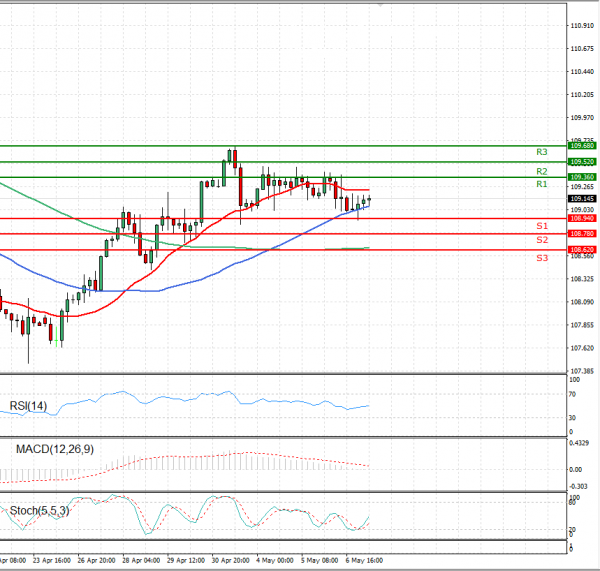Viewport: 600px width, 571px height.
Task: Click the RSI scale value 30
Action: pyautogui.click(x=572, y=418)
